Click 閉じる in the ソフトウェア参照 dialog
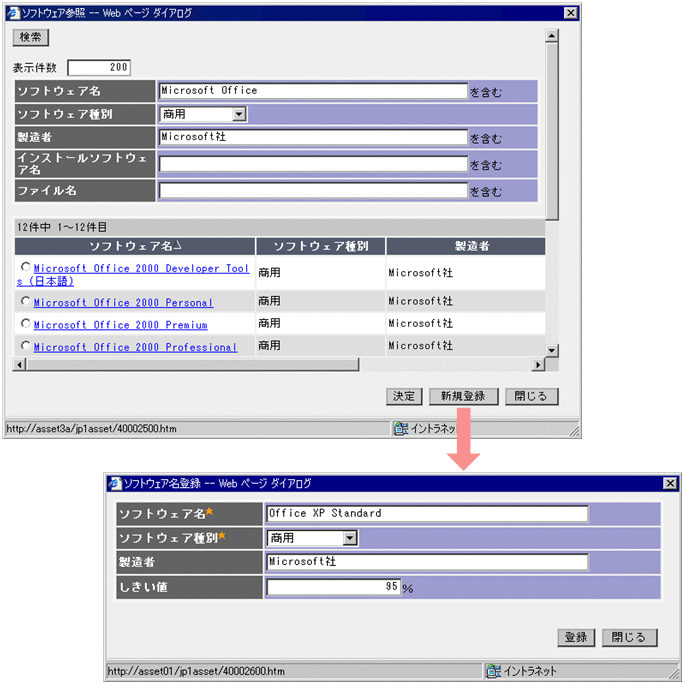Viewport: 685px width, 685px height. tap(531, 397)
